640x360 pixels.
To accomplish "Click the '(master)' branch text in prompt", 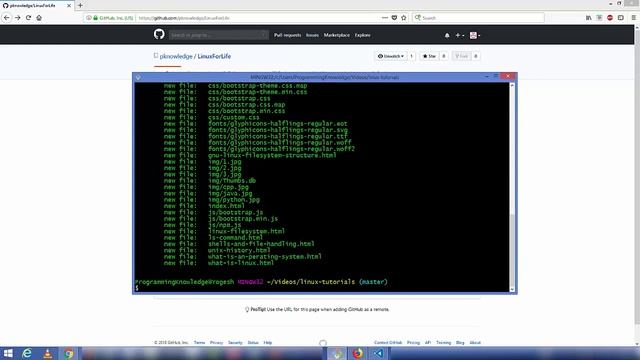I will [x=373, y=282].
